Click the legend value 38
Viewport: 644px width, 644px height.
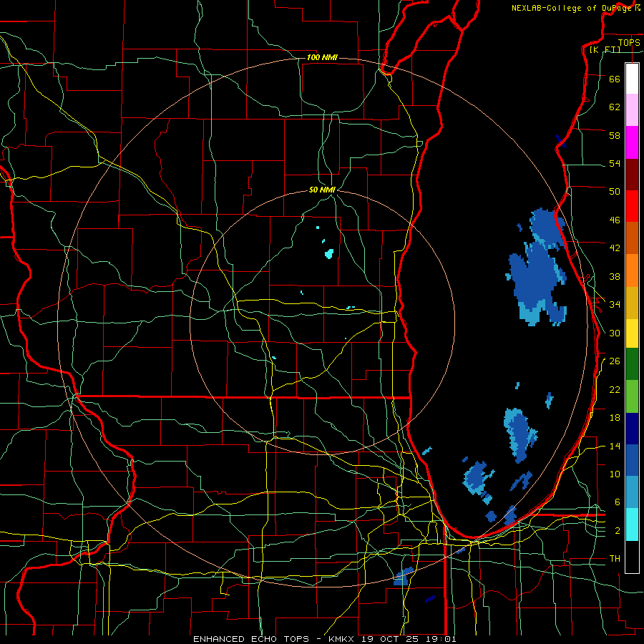615,277
